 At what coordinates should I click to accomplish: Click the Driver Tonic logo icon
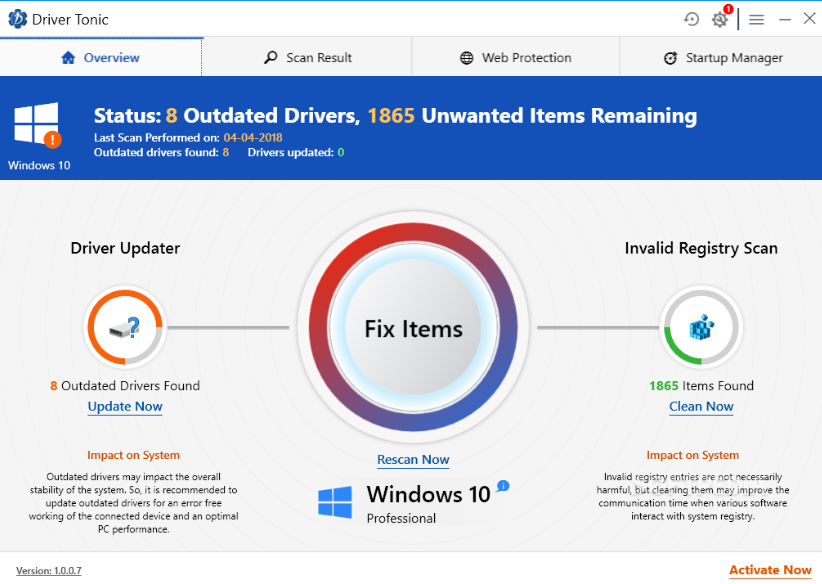coord(18,19)
